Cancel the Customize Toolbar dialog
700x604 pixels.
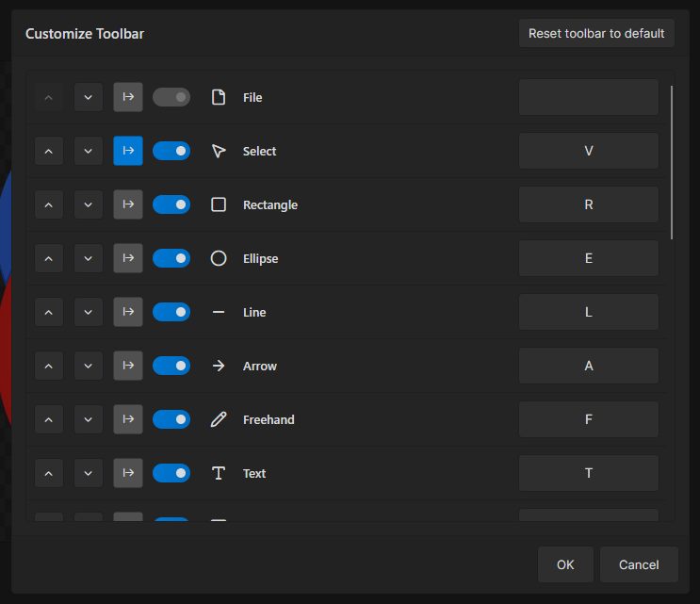tap(639, 564)
